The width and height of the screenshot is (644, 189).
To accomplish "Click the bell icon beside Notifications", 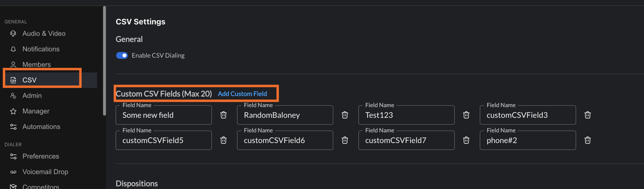I will pyautogui.click(x=13, y=49).
